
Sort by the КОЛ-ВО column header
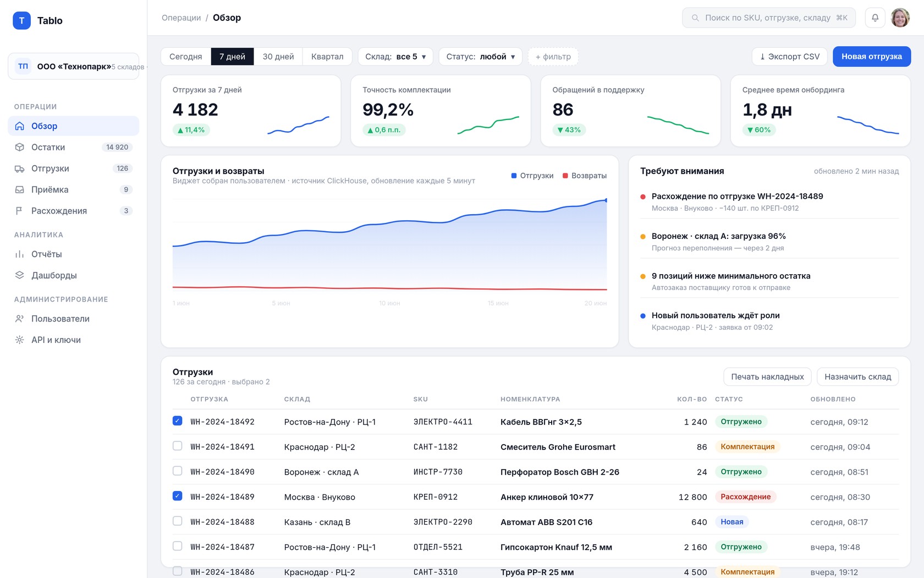[692, 399]
